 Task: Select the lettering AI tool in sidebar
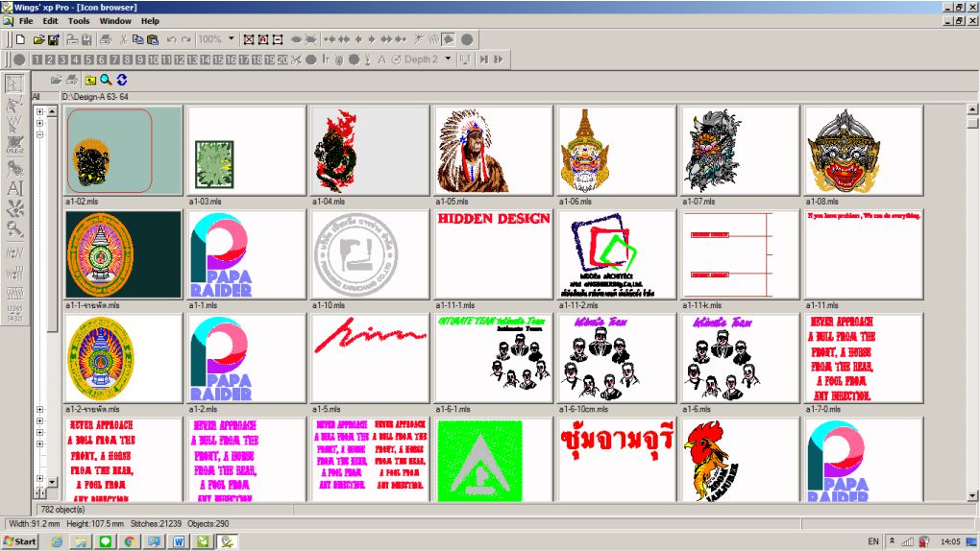click(x=14, y=188)
